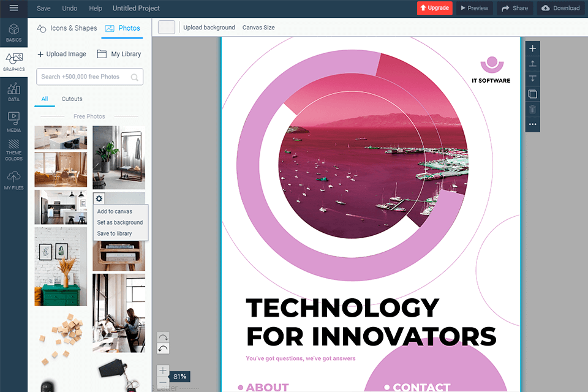Open the hamburger main menu
This screenshot has width=588, height=392.
(x=13, y=8)
